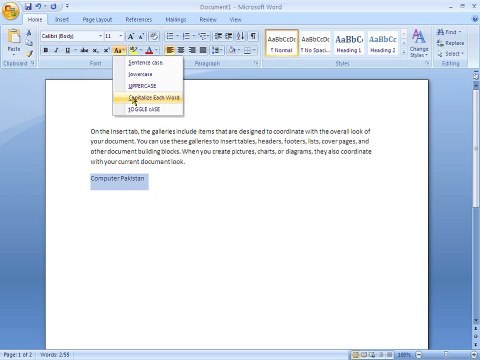
Task: Zoom out with the minus button
Action: click(x=419, y=355)
